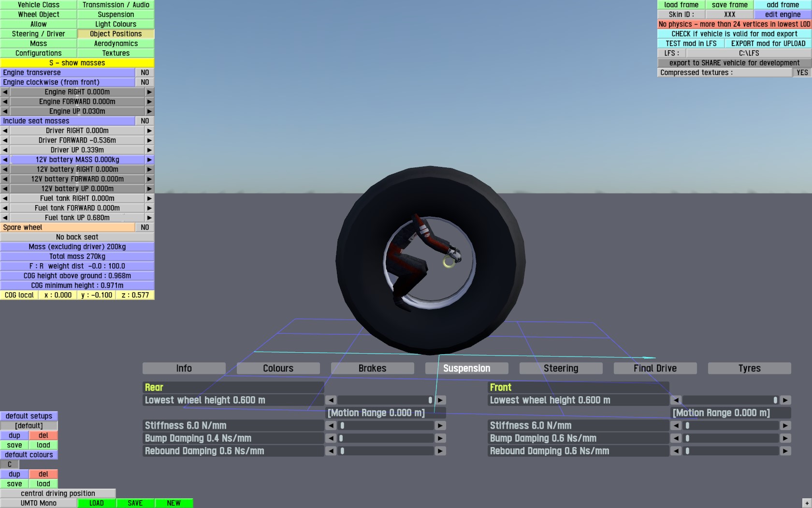Click the green LOAD vehicle button
This screenshot has height=508, width=812.
97,503
